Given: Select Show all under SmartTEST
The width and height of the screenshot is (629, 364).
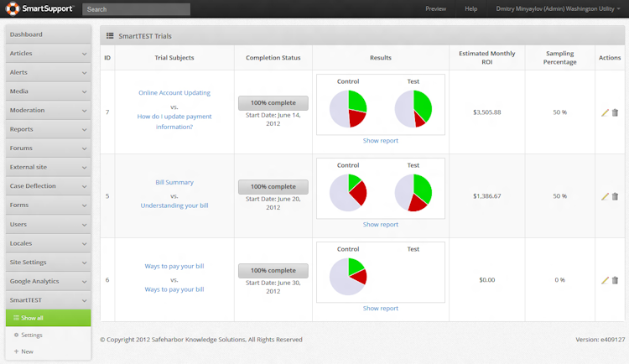Looking at the screenshot, I should tap(48, 318).
